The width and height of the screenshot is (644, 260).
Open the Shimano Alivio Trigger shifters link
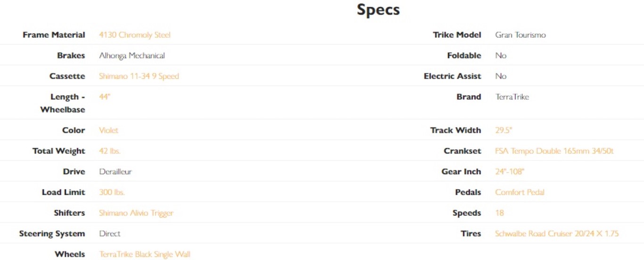[136, 213]
